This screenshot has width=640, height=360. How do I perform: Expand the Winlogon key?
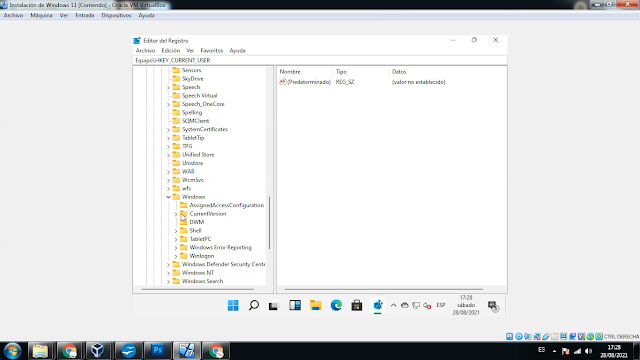click(x=176, y=256)
